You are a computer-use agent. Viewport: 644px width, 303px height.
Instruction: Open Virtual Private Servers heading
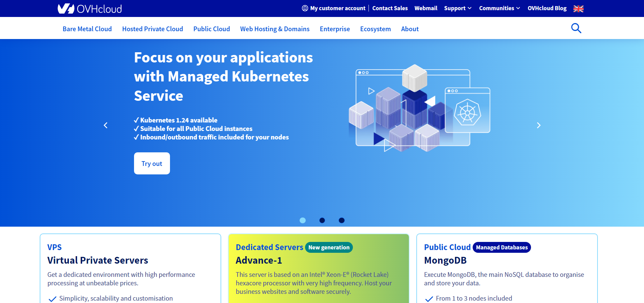(98, 260)
